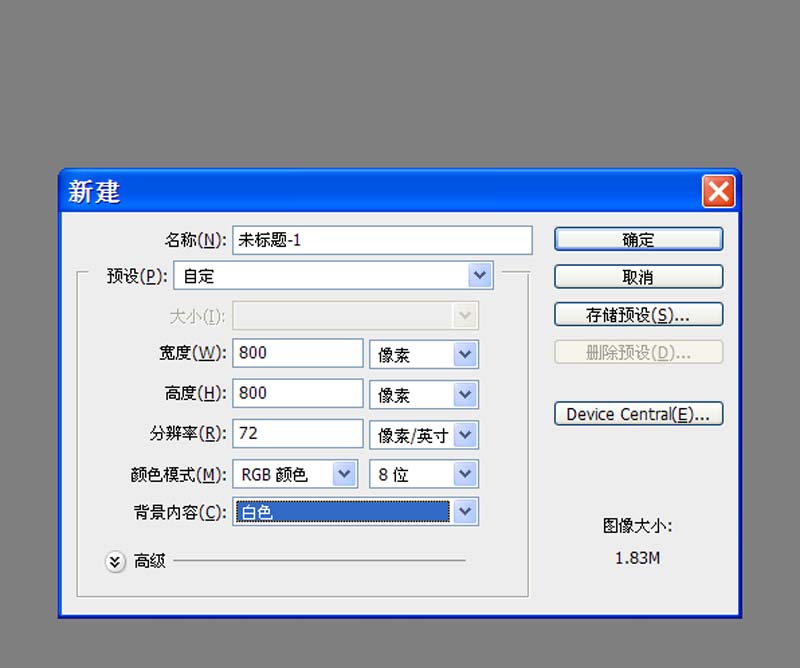
Task: Click the 高度 height field showing 800
Action: [x=296, y=393]
